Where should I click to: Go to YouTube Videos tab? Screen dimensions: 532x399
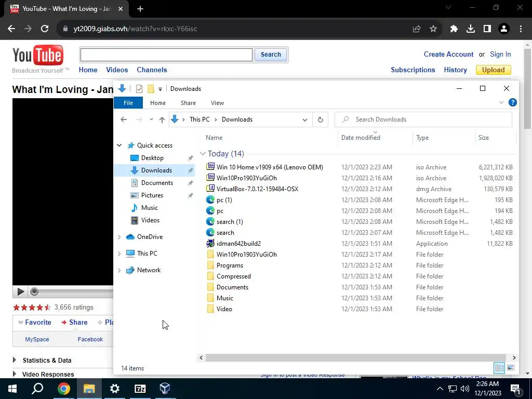point(117,70)
